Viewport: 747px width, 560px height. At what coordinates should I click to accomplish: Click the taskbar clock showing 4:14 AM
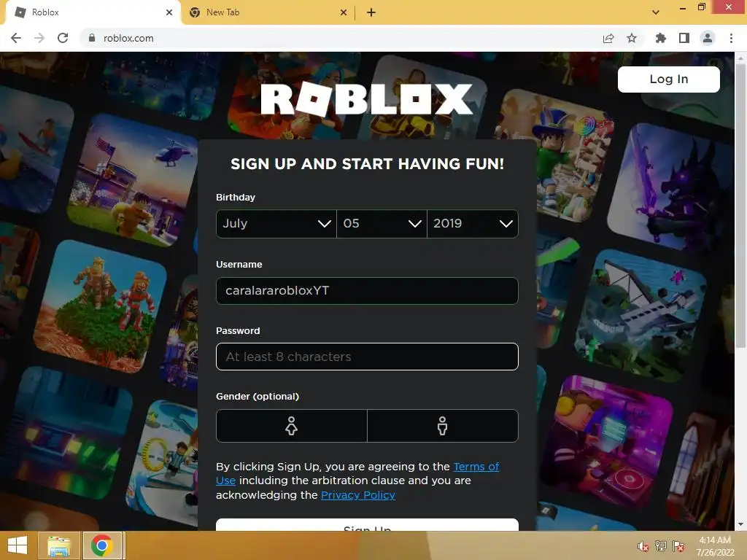(715, 546)
